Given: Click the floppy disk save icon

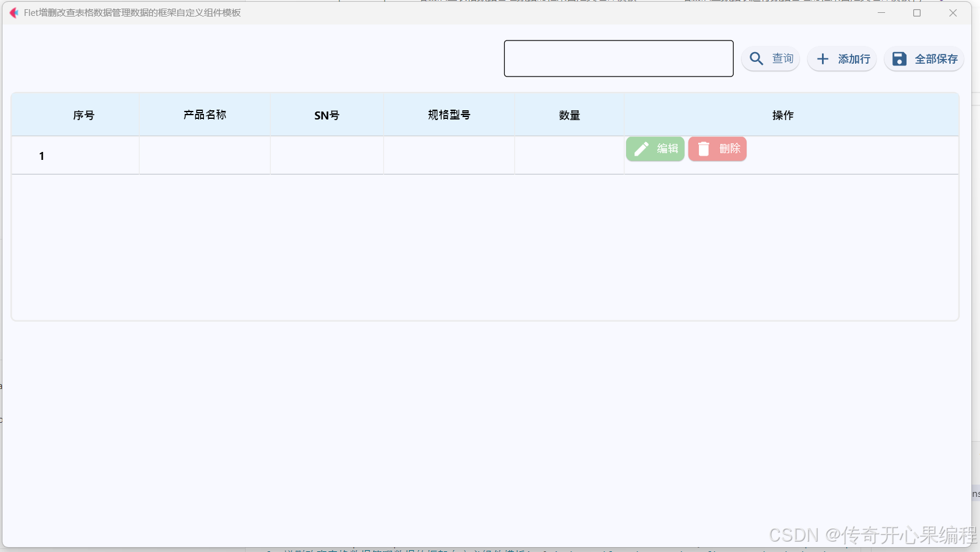Looking at the screenshot, I should coord(899,59).
